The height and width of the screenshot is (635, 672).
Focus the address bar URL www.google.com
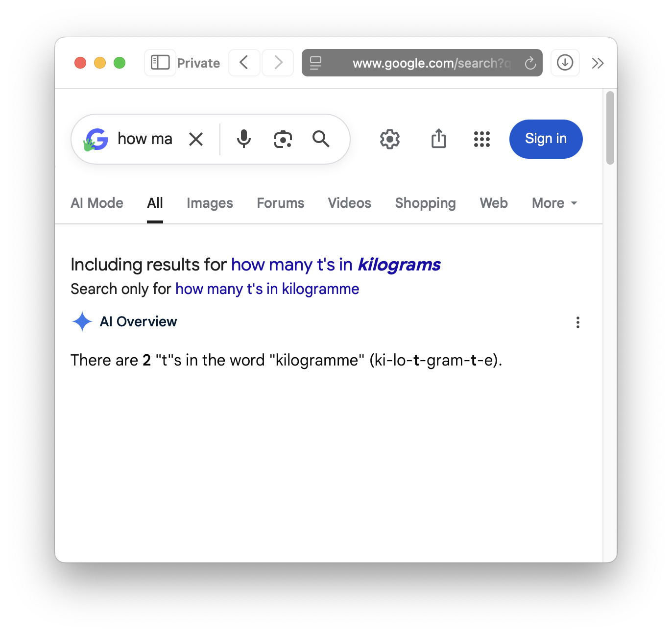(422, 63)
